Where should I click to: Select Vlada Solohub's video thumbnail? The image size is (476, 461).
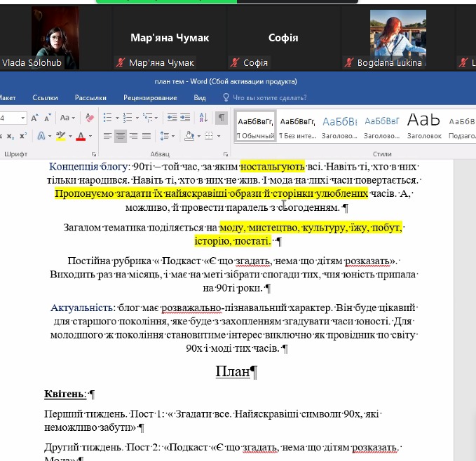point(55,38)
